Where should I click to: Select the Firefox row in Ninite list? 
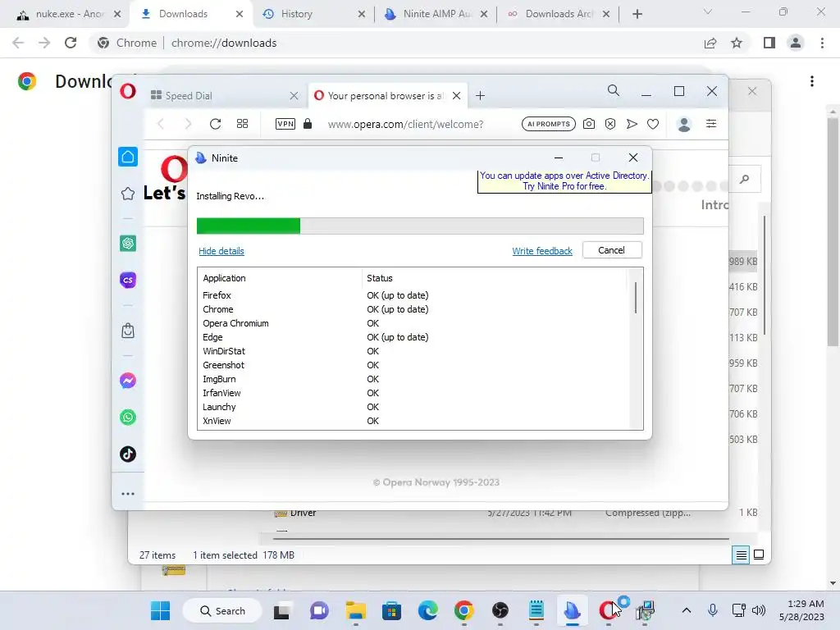(412, 295)
